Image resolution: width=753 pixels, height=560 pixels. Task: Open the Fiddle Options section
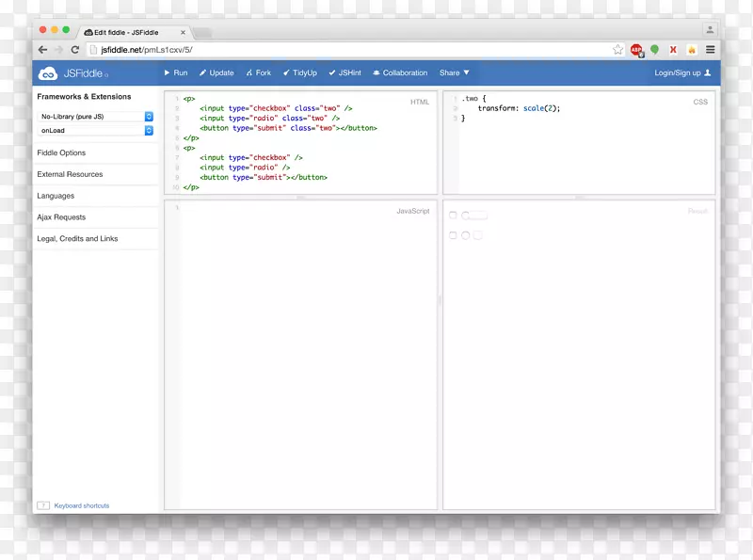coord(60,152)
